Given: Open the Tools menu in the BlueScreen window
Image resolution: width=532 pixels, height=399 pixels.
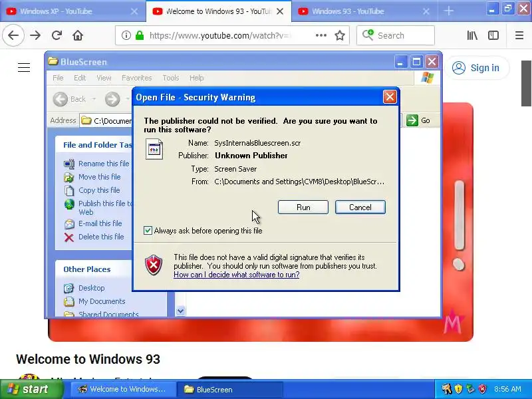Looking at the screenshot, I should 171,78.
